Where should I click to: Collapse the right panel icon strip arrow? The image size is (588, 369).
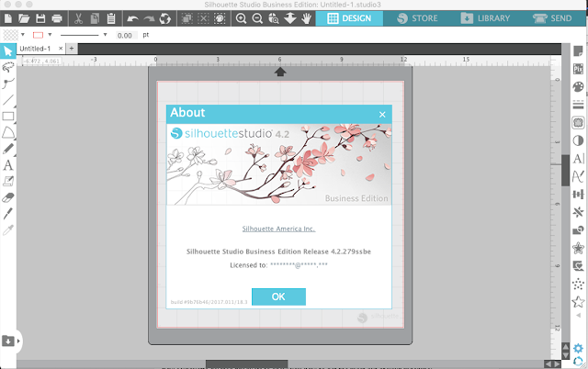coord(578,316)
